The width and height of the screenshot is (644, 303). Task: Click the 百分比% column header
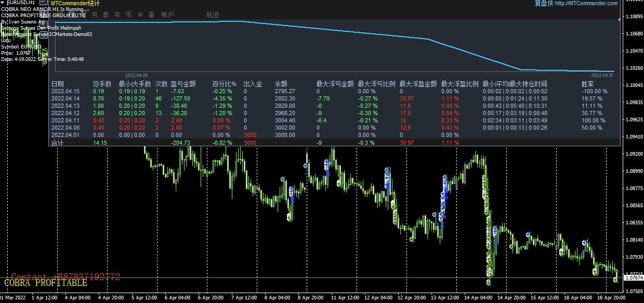tap(225, 84)
